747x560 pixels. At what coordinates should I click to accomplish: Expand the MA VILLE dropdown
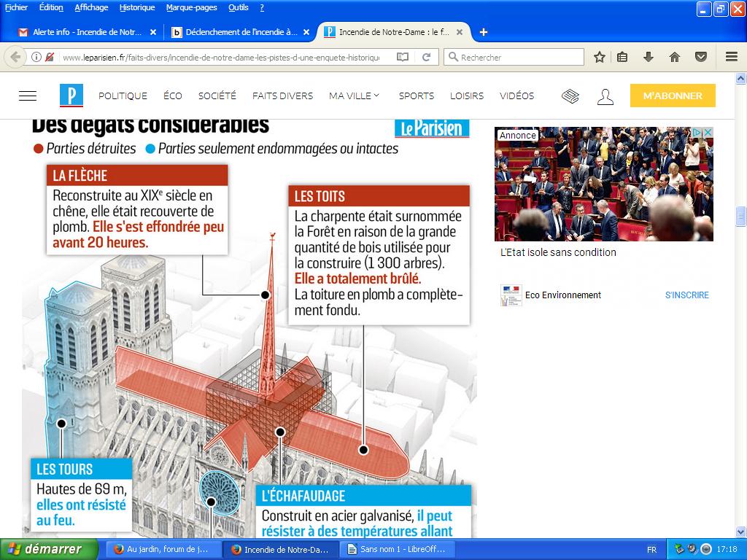[x=355, y=96]
